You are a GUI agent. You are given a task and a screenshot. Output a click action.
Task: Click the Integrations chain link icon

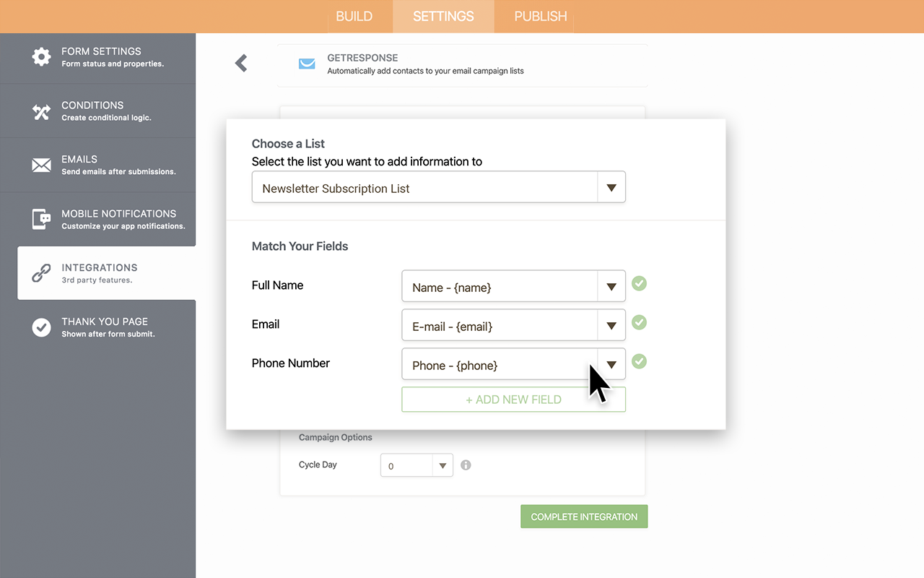(41, 273)
